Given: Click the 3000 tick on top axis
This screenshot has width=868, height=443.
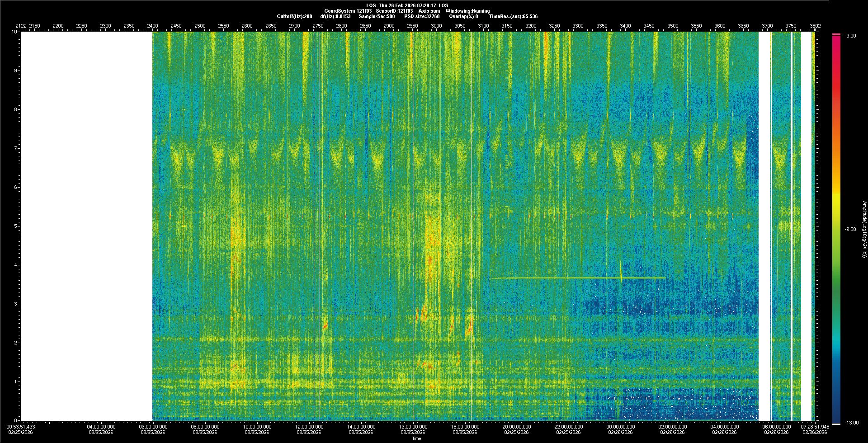Looking at the screenshot, I should coord(436,26).
